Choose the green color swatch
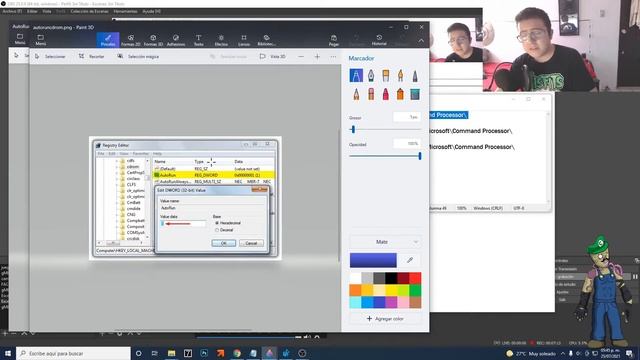 point(415,290)
